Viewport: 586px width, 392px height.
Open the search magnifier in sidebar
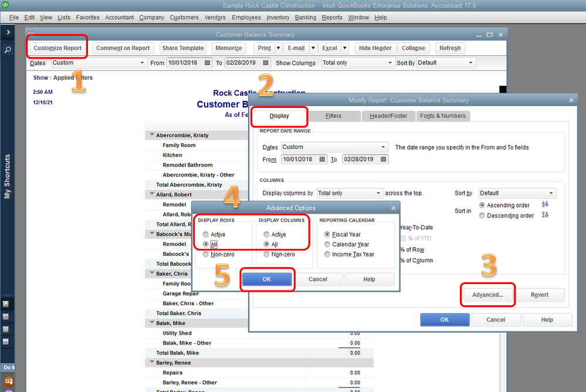[8, 50]
